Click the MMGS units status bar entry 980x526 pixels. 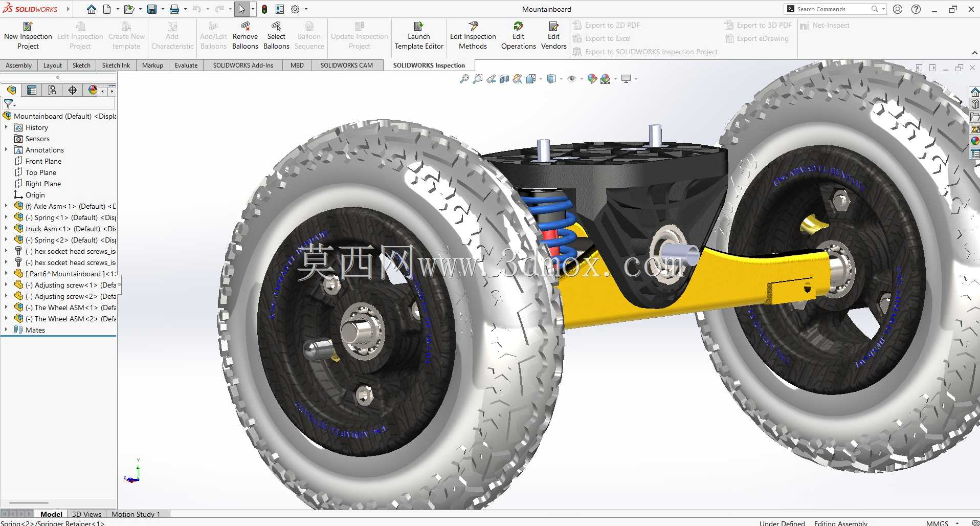pos(937,523)
